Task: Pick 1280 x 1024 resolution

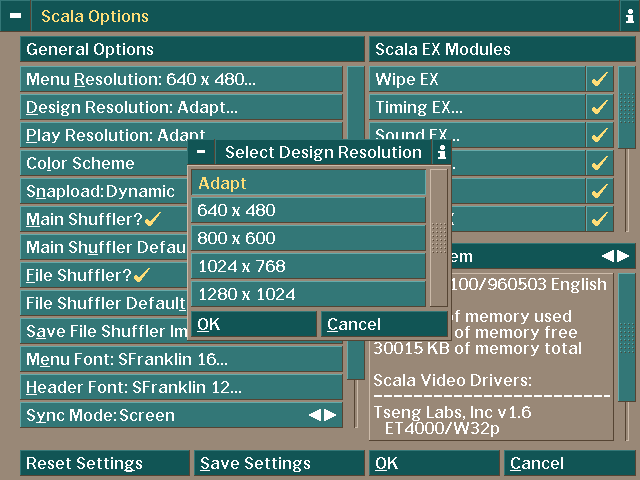Action: tap(308, 294)
